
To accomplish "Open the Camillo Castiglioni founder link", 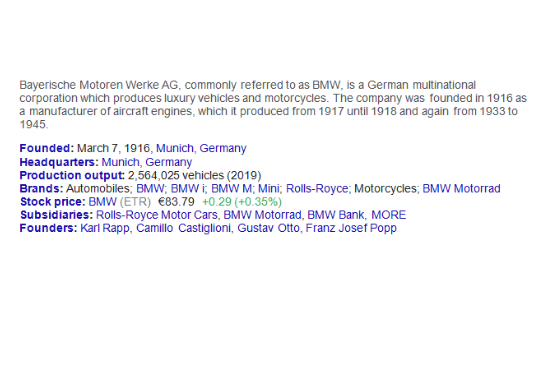I will 184,228.
